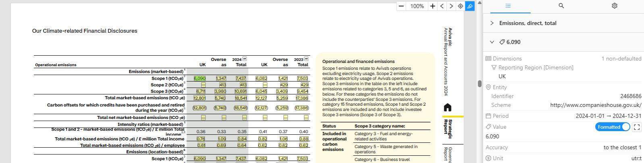Open the settings gear tab
Viewport: 644px width, 163px height.
click(614, 6)
